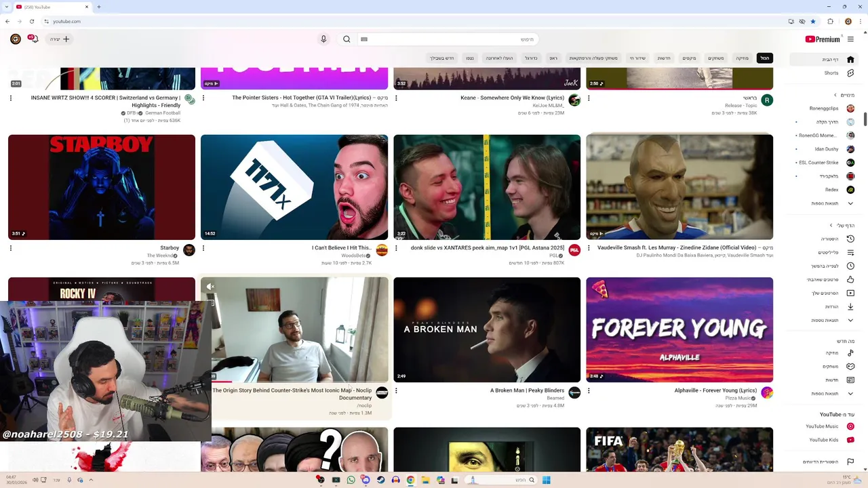868x488 pixels.
Task: Open the WoodsBets channel avatar
Action: pos(382,250)
